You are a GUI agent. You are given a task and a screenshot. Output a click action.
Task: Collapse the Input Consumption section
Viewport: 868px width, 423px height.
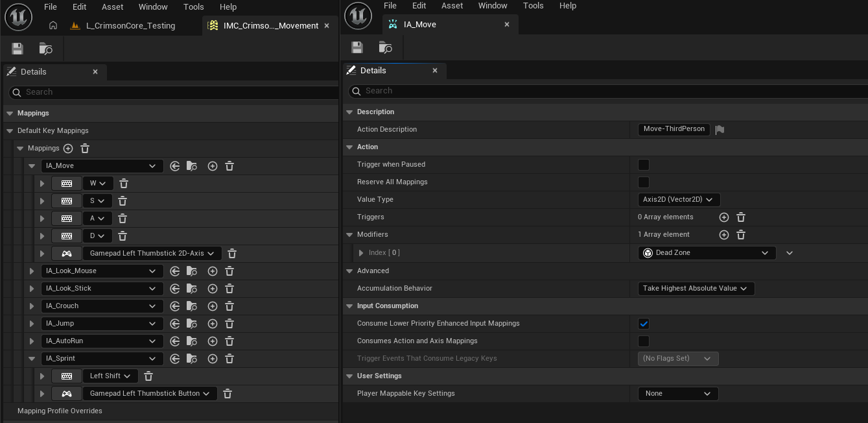tap(349, 306)
